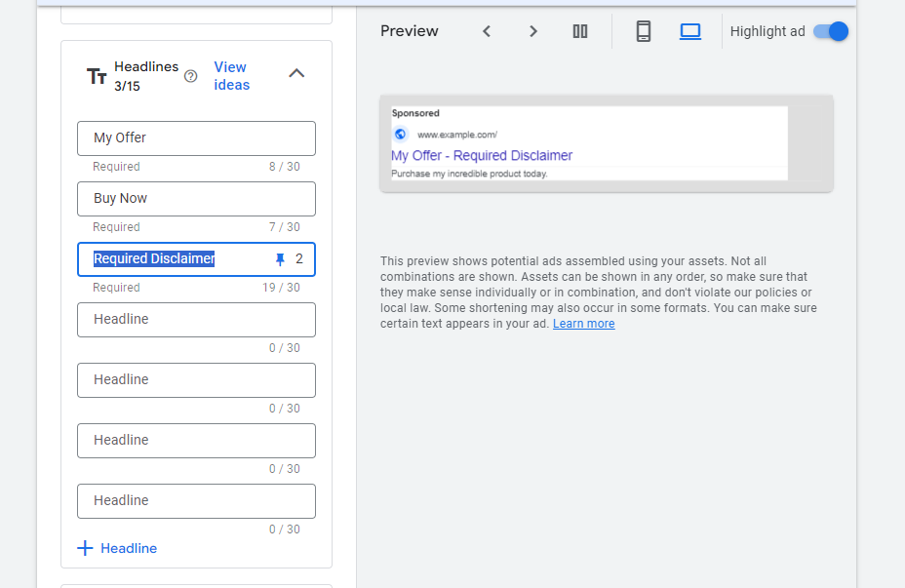Collapse the Headlines section
Screen dimensions: 905x588
click(x=295, y=73)
